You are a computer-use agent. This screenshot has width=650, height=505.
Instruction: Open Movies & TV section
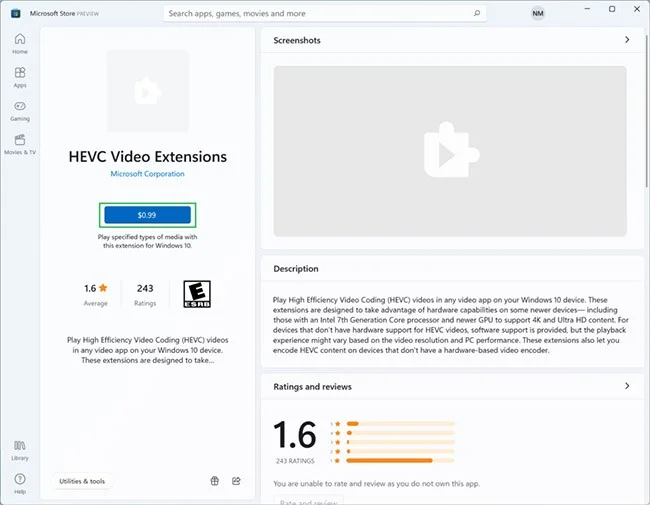pyautogui.click(x=20, y=144)
